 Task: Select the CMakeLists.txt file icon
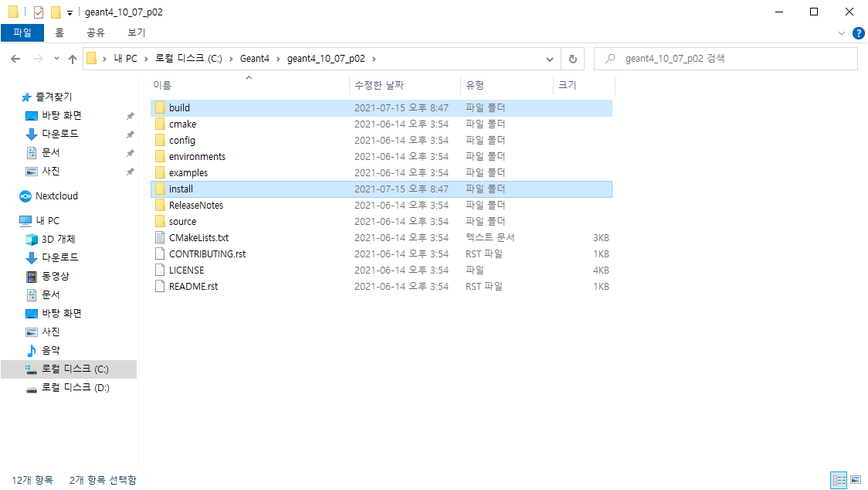(x=160, y=237)
